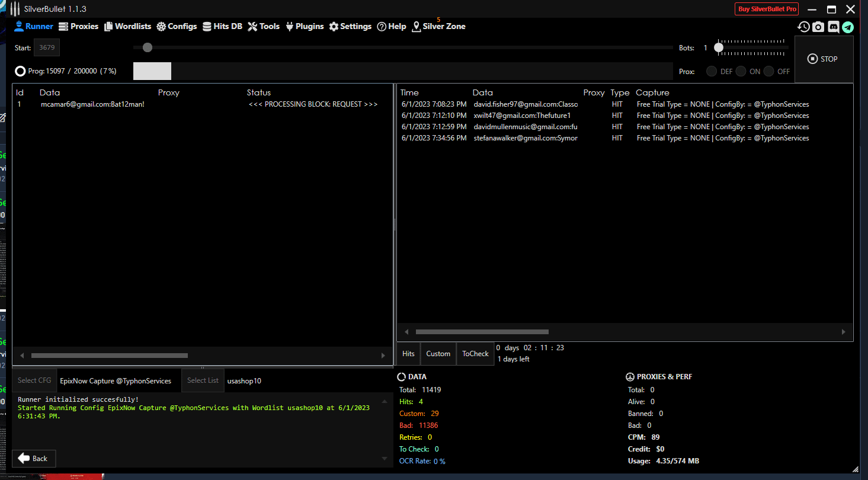Click the 'Retries: 0' statistic
Viewport: 868px width, 480px height.
coord(415,437)
